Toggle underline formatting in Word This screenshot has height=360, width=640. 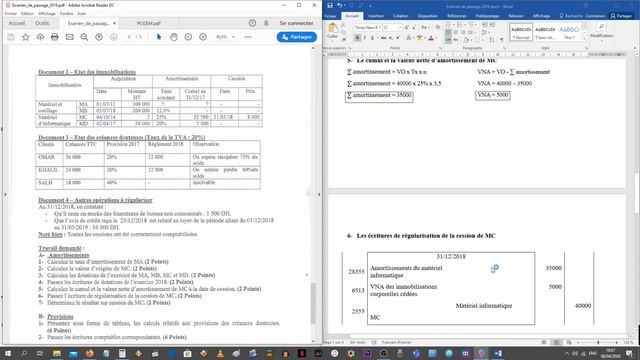coord(372,38)
